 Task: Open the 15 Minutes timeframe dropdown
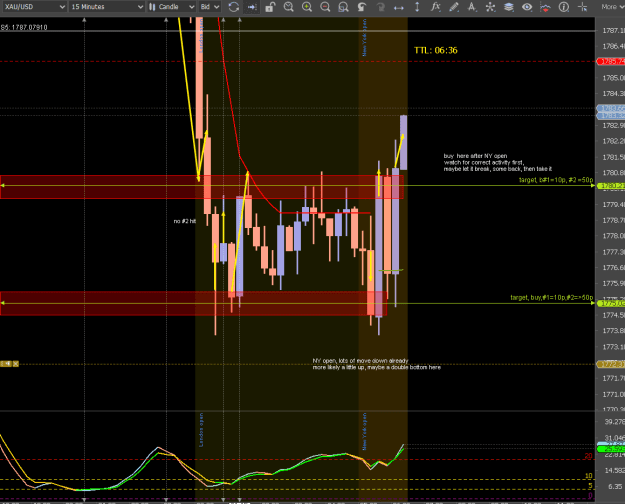click(x=106, y=7)
